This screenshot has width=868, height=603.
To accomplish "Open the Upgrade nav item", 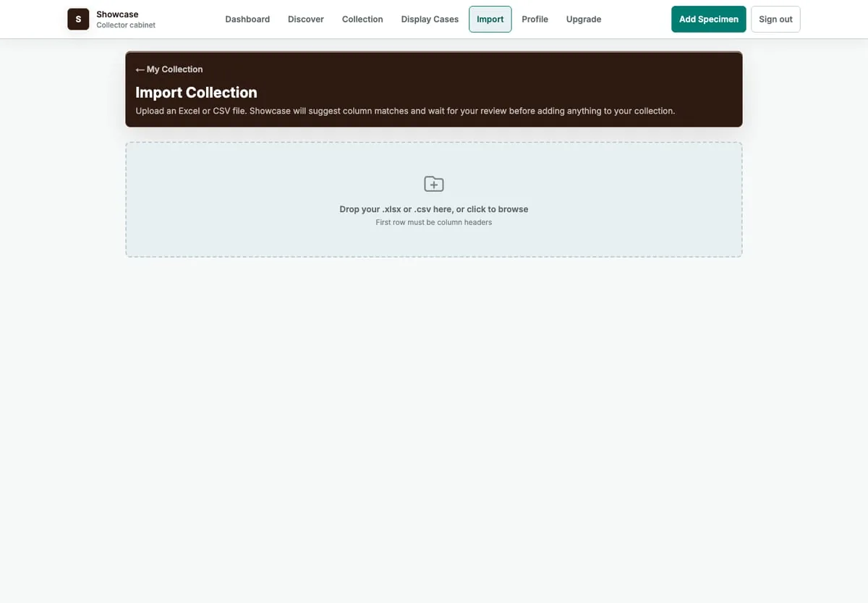I will coord(584,20).
